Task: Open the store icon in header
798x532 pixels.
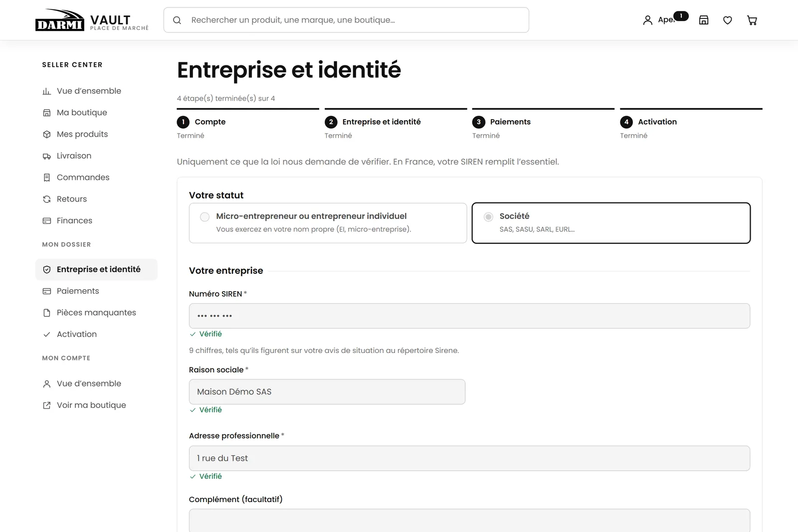Action: pos(704,20)
